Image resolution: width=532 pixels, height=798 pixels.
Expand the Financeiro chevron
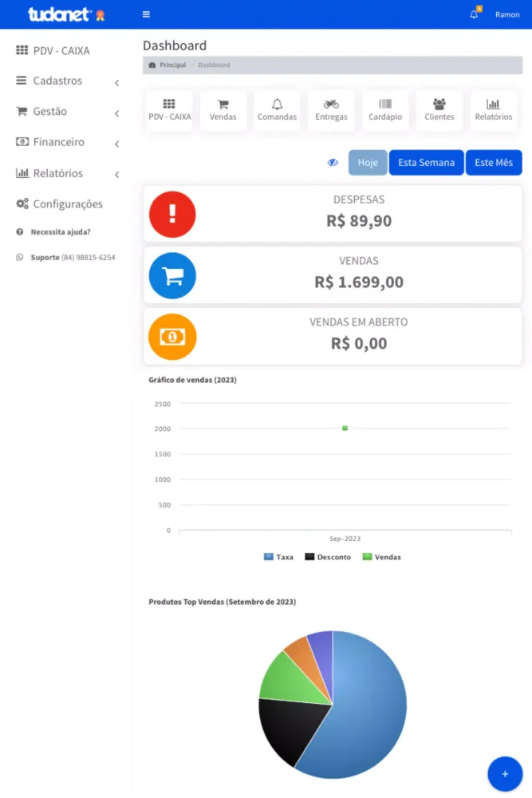(117, 144)
